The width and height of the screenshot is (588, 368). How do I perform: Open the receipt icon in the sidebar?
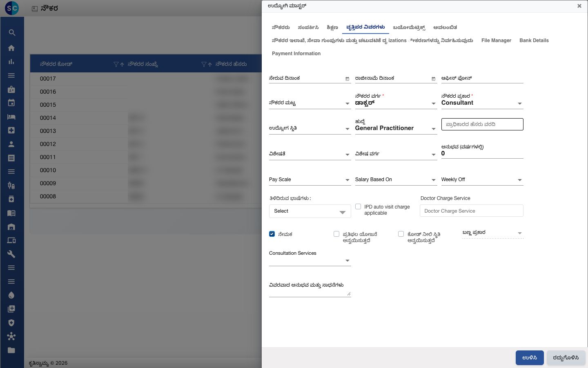(11, 158)
